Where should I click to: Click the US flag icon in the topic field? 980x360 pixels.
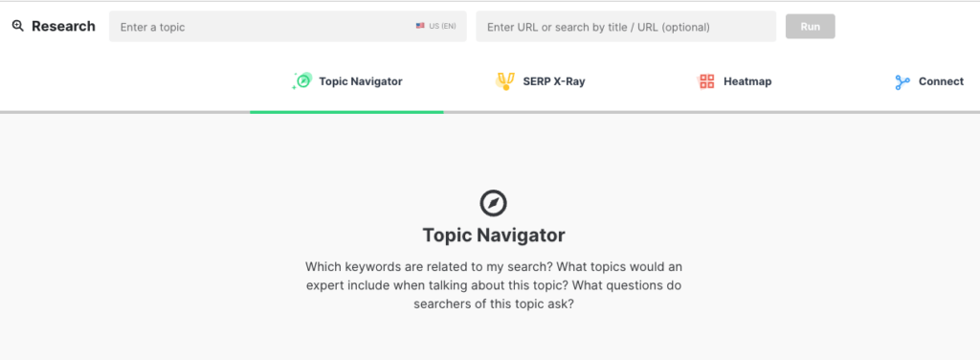tap(420, 26)
